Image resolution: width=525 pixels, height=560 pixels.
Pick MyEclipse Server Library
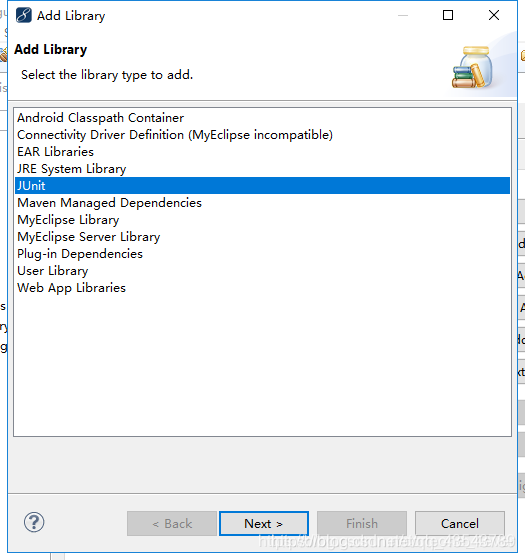click(x=262, y=237)
